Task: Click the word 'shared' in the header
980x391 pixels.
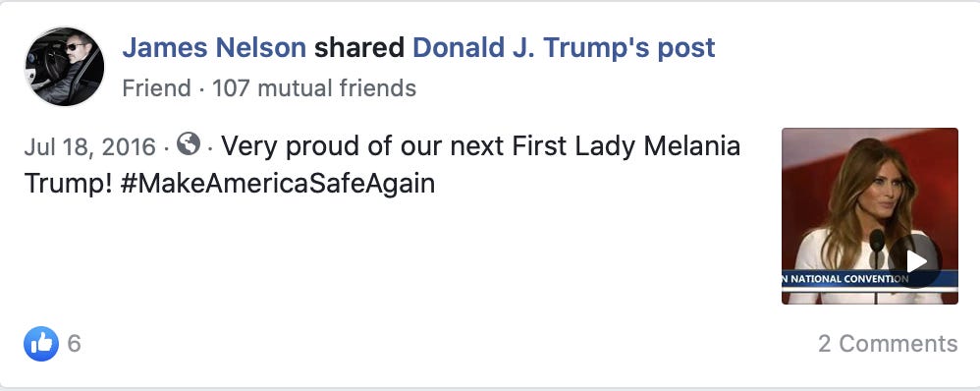Action: pos(359,48)
